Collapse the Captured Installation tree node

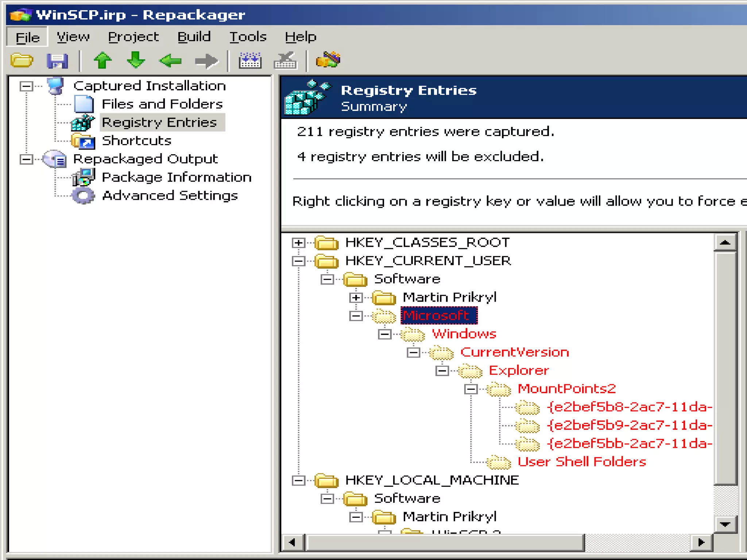click(26, 86)
